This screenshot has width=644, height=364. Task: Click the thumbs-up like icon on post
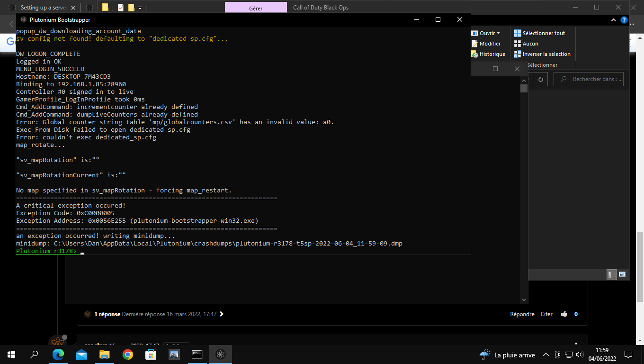(x=563, y=314)
